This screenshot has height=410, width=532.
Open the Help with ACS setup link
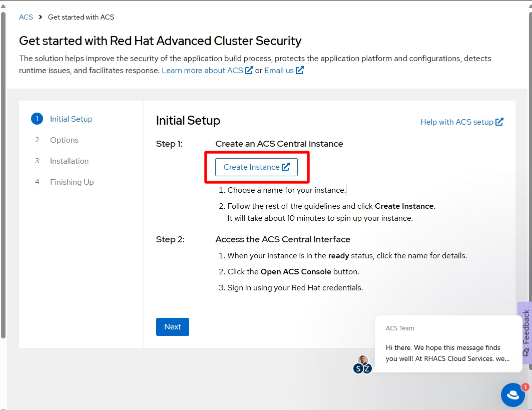pos(457,122)
